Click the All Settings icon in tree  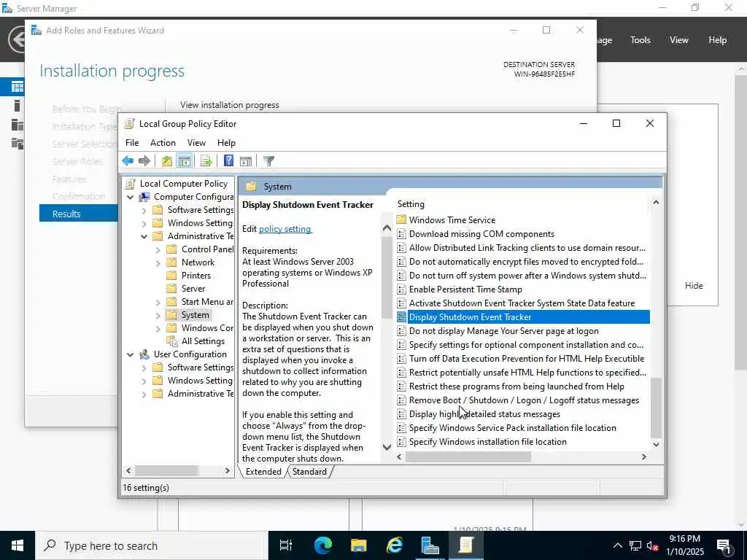pyautogui.click(x=172, y=341)
